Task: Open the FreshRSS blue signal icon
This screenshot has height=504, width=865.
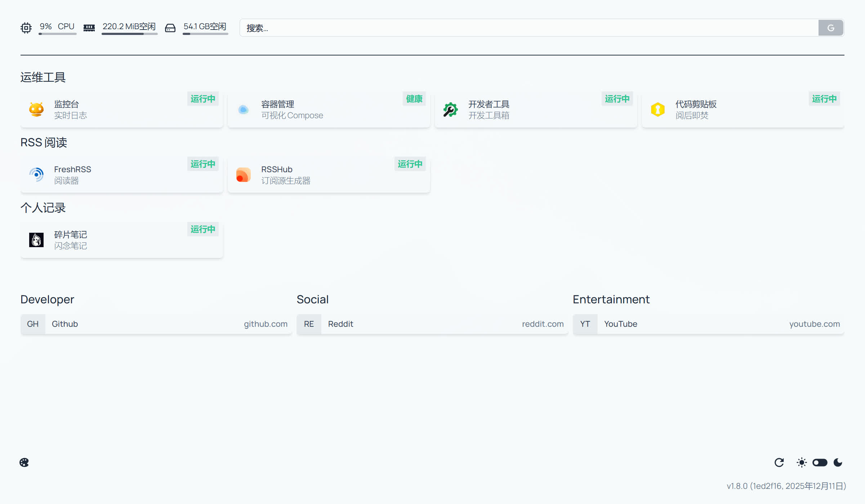Action: 36,175
